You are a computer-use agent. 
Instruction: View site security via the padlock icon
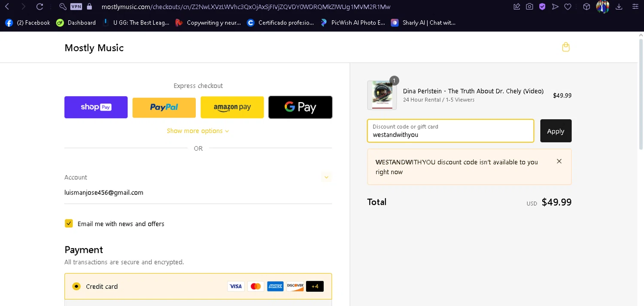tap(89, 6)
